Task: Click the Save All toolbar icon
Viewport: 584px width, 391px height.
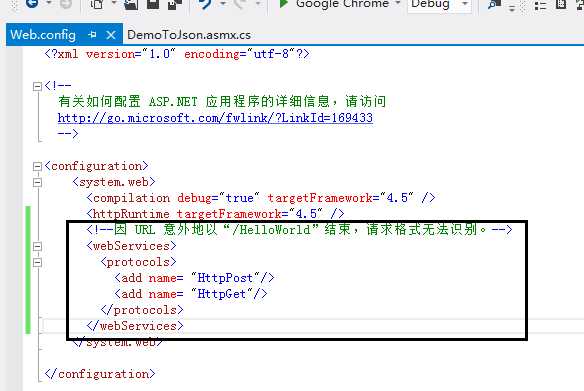Action: (x=174, y=4)
